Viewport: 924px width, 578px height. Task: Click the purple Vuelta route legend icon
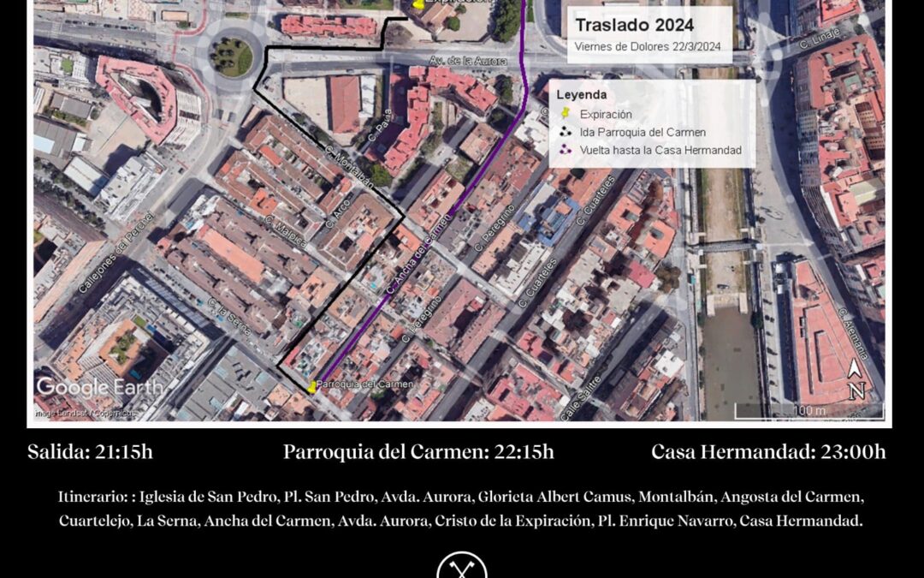tap(566, 150)
